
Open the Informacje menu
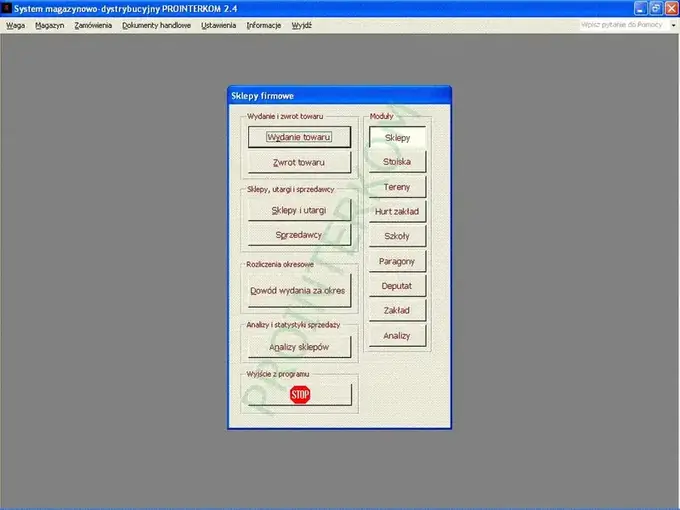coord(264,25)
